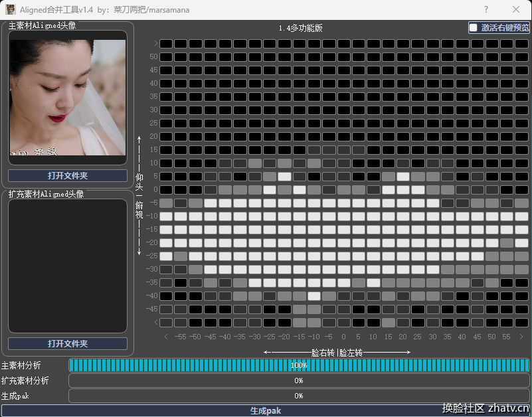Enable the 激活右键预览 checkbox
The height and width of the screenshot is (417, 532).
coord(474,27)
